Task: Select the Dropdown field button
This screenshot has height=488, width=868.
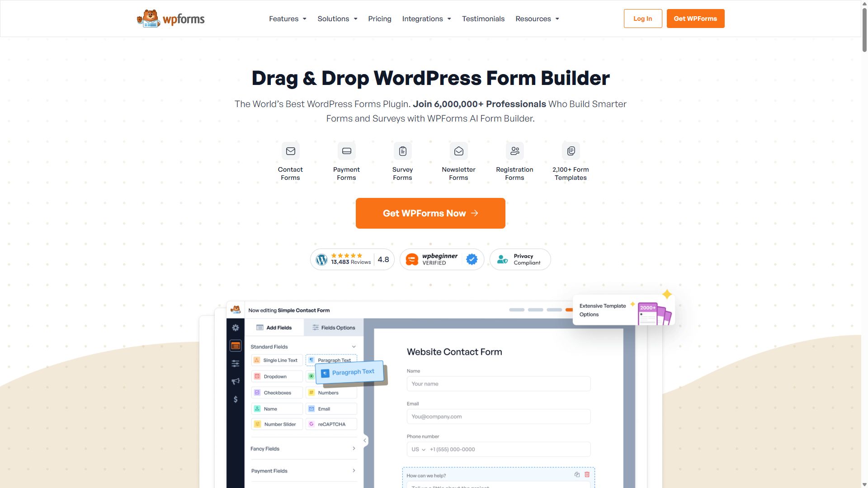Action: click(277, 376)
